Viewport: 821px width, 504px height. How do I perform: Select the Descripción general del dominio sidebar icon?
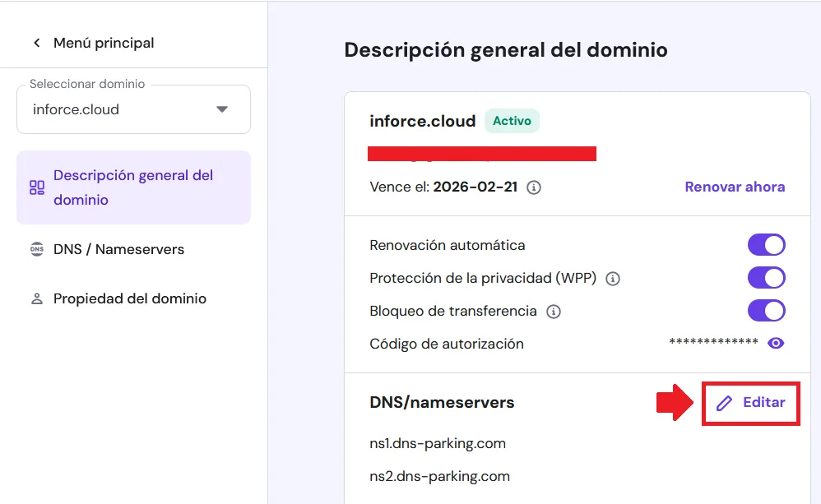[x=36, y=187]
